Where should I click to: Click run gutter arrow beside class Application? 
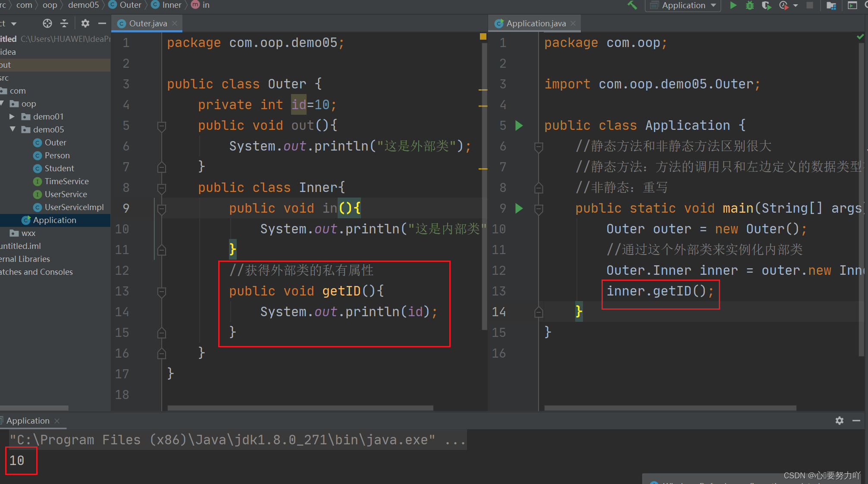pos(519,126)
